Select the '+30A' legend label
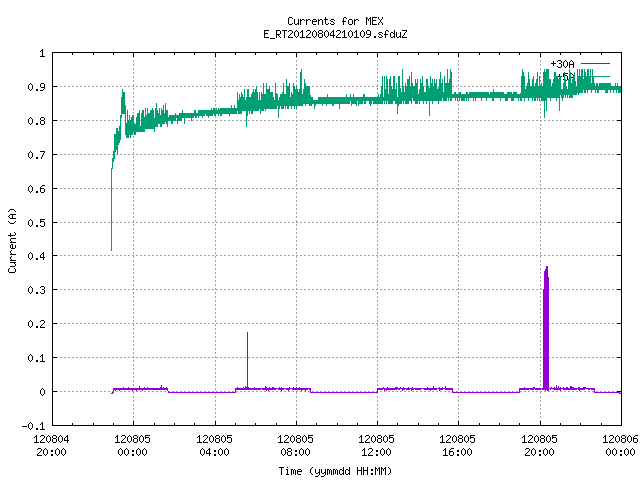The height and width of the screenshot is (480, 640). coord(562,64)
